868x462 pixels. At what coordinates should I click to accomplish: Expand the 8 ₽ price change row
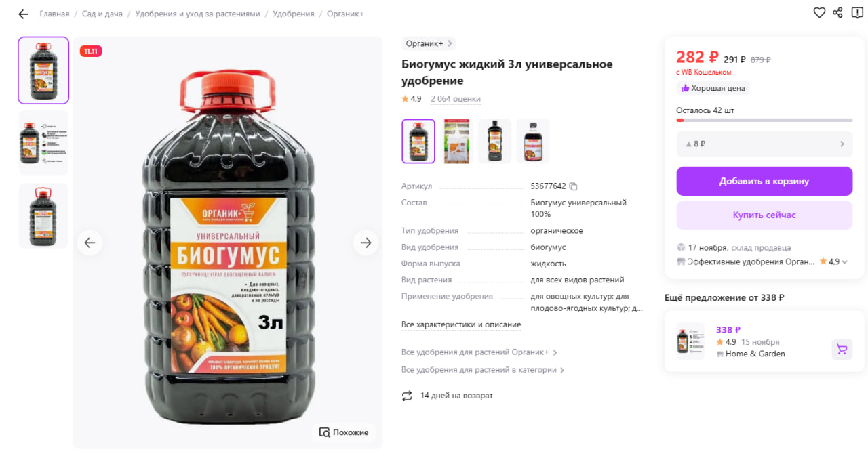(x=764, y=144)
